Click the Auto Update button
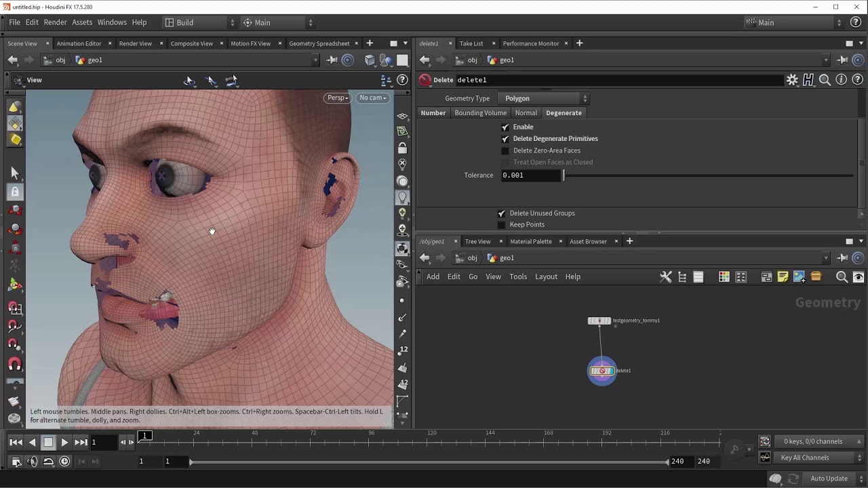This screenshot has height=488, width=868. point(829,479)
